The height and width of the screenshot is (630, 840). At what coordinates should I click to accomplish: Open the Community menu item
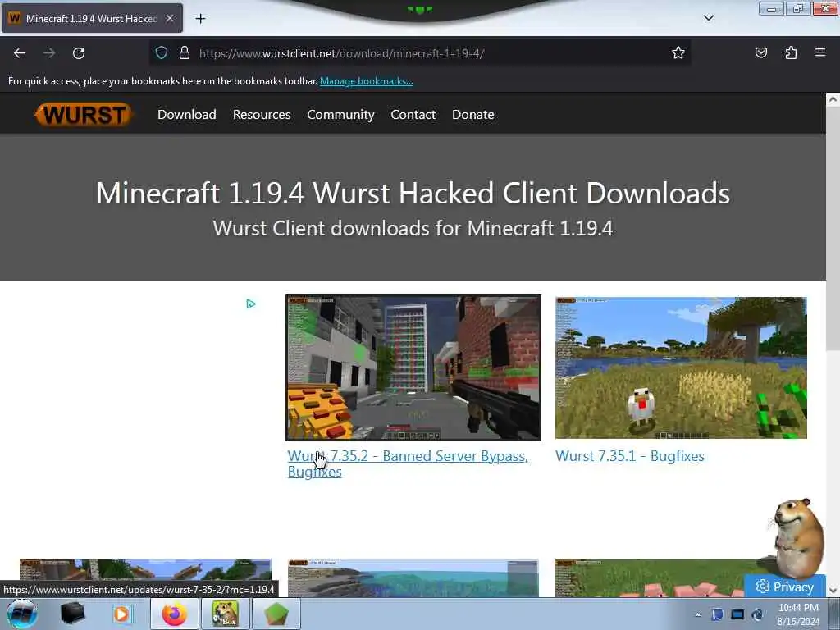point(340,115)
